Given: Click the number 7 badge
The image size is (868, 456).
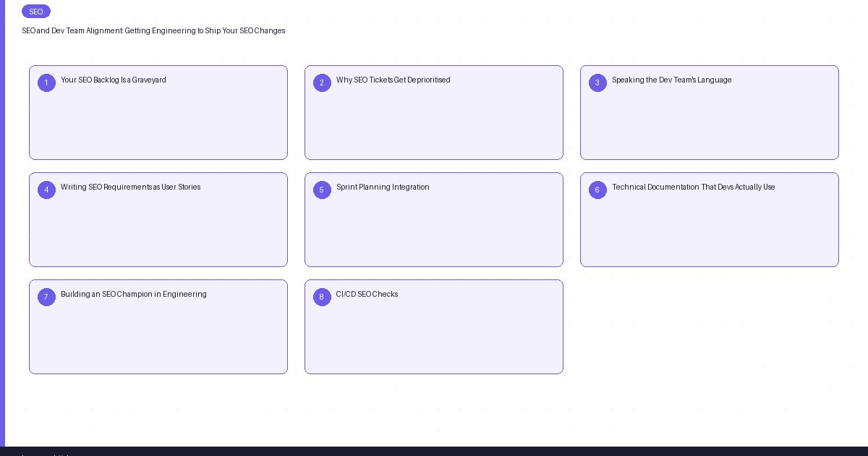Looking at the screenshot, I should (46, 297).
